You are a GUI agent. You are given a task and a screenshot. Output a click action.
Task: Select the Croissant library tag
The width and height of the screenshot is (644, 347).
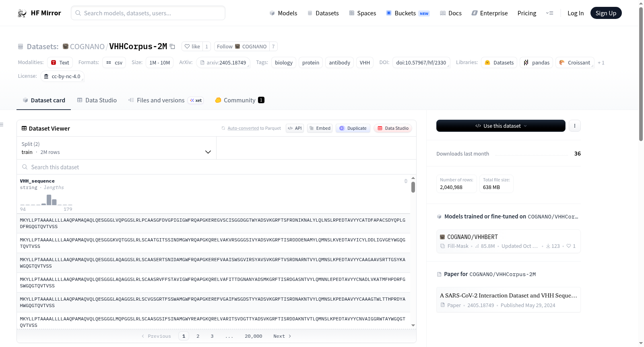click(575, 62)
